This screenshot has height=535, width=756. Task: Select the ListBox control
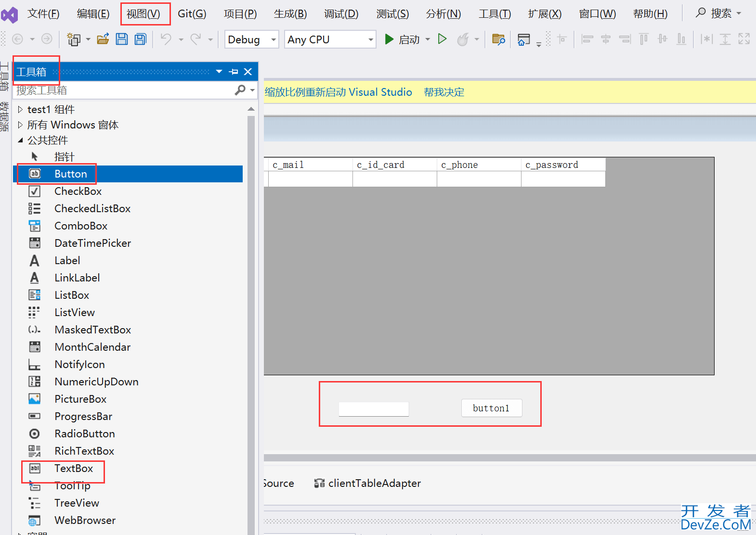pyautogui.click(x=128, y=295)
